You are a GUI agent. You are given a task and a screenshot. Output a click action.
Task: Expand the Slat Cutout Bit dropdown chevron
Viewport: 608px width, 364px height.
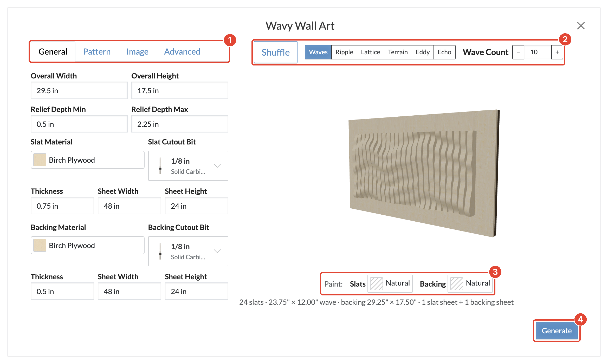point(217,166)
